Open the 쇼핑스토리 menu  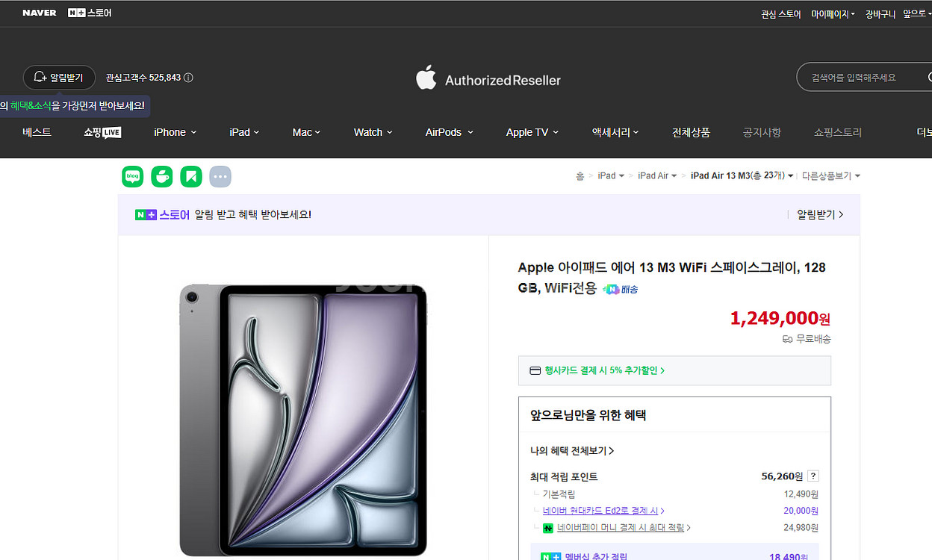[838, 132]
